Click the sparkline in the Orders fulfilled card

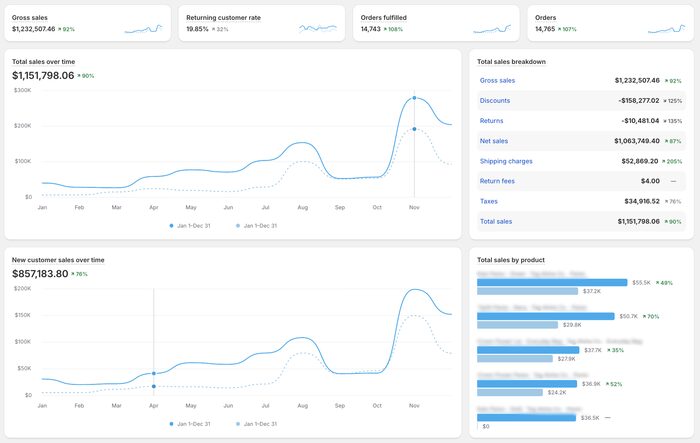492,29
